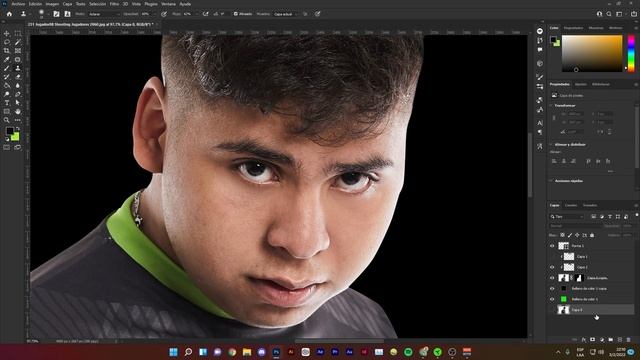Click the background green color swatch
This screenshot has width=640, height=360.
pos(16,138)
